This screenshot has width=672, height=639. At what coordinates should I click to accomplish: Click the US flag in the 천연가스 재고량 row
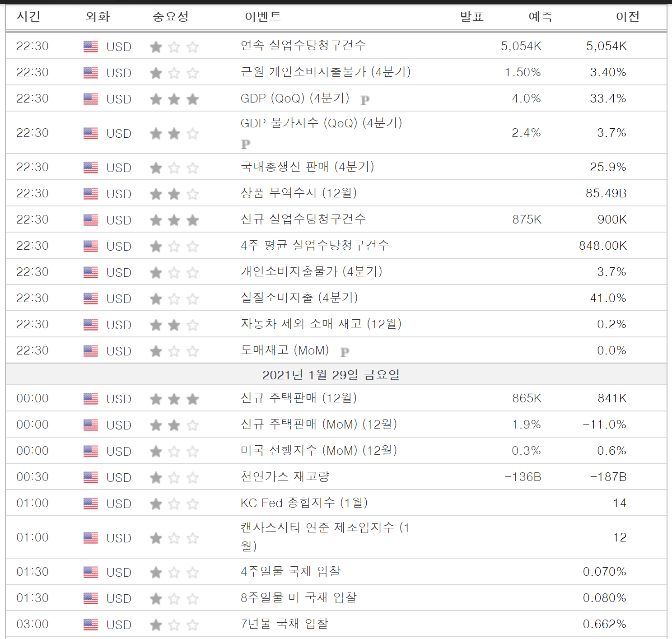[x=91, y=477]
